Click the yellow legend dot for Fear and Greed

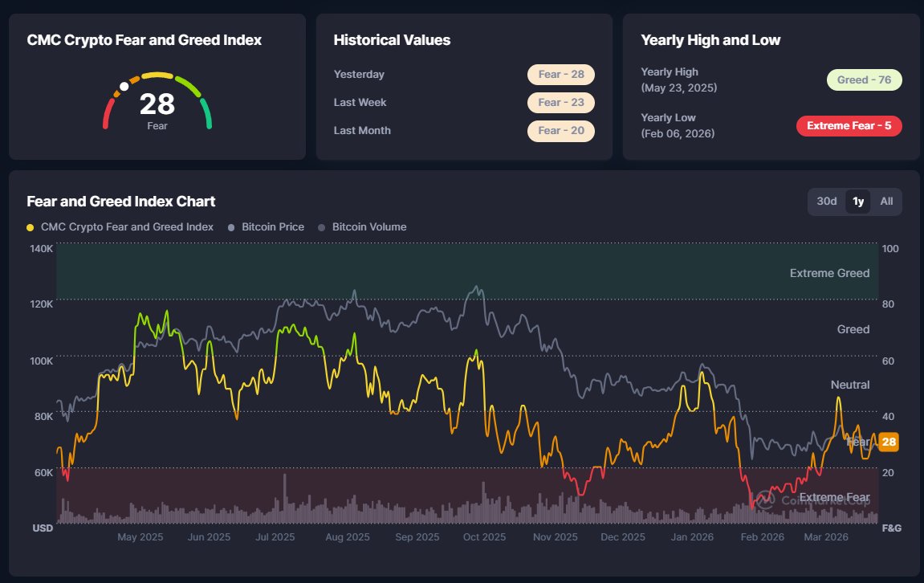31,227
